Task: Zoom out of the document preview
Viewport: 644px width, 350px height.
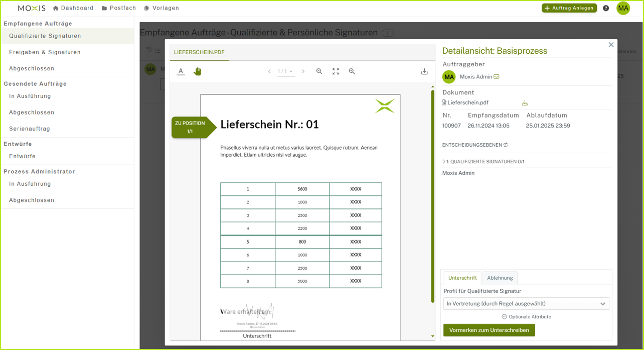Action: coord(319,71)
